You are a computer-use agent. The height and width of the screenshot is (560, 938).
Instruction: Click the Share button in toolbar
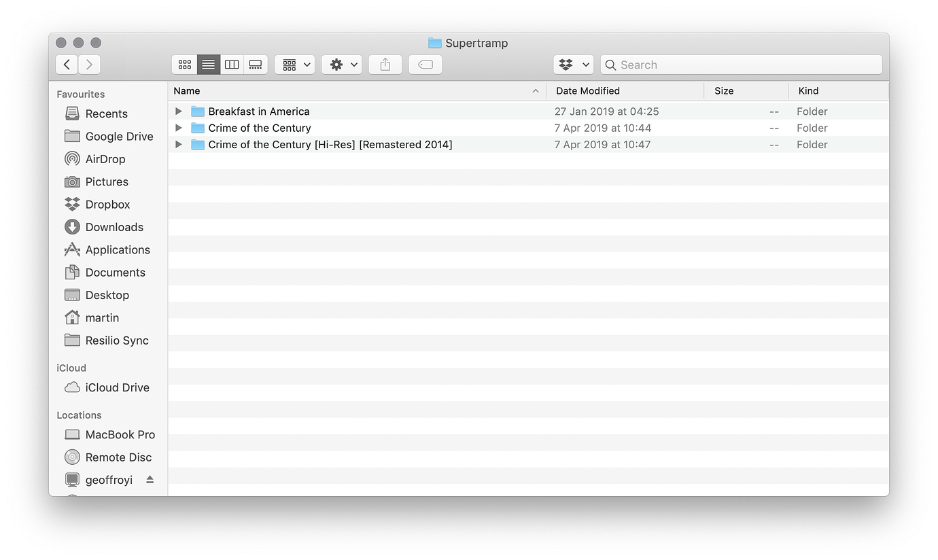385,64
